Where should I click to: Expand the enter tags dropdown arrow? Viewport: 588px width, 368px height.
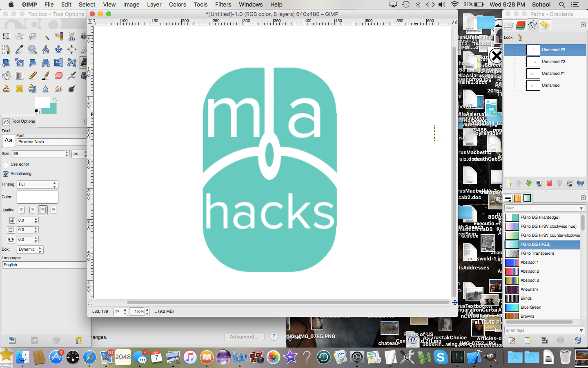(581, 330)
